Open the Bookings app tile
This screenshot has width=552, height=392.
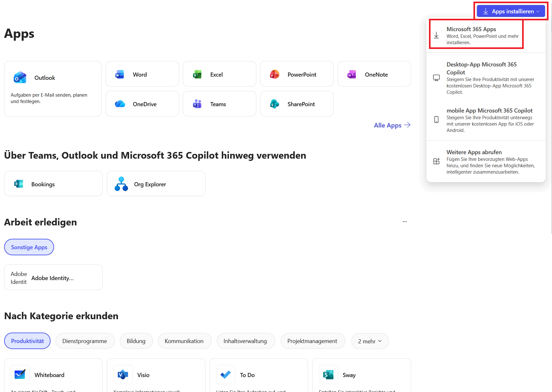pos(53,184)
